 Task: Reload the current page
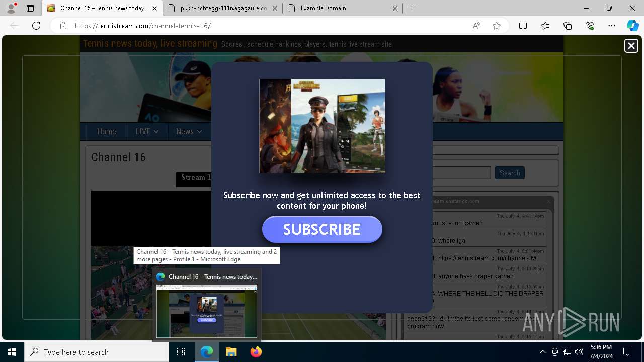pyautogui.click(x=36, y=26)
